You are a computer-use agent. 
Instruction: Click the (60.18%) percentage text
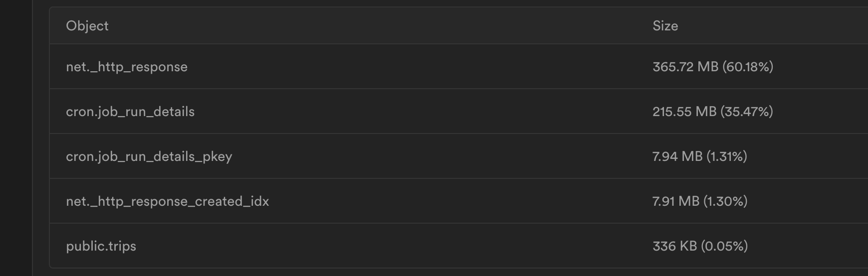(x=748, y=67)
